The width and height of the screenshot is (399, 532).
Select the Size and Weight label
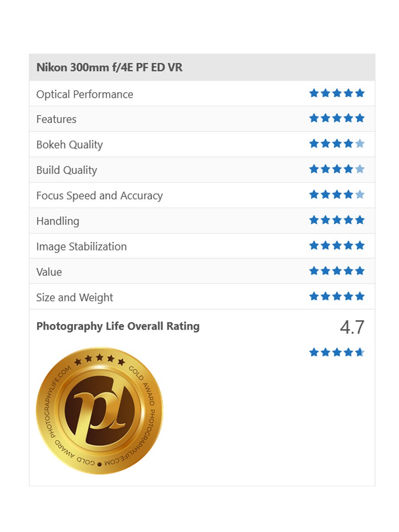coord(74,297)
